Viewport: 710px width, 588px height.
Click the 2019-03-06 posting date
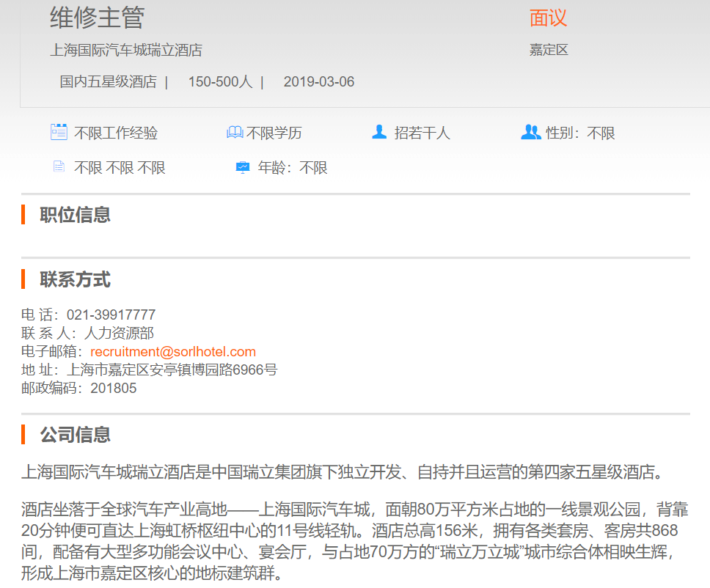318,81
